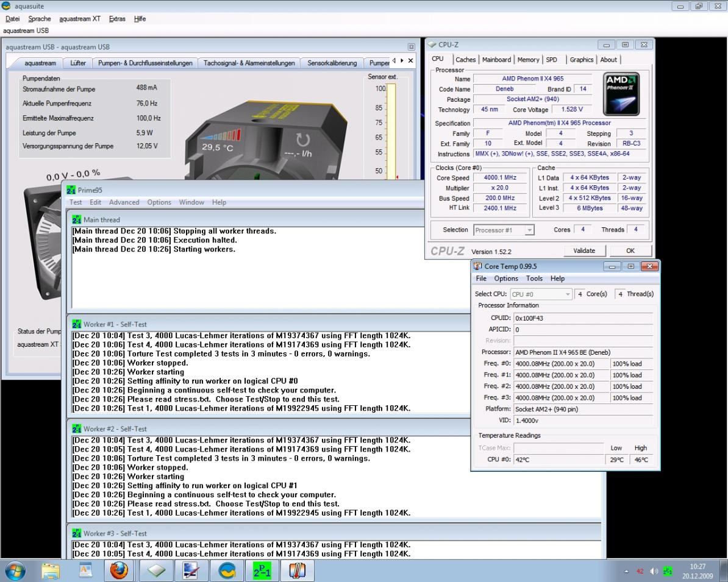This screenshot has width=728, height=582.
Task: Click AMD Phenom II logo in CPU-Z
Action: click(621, 94)
